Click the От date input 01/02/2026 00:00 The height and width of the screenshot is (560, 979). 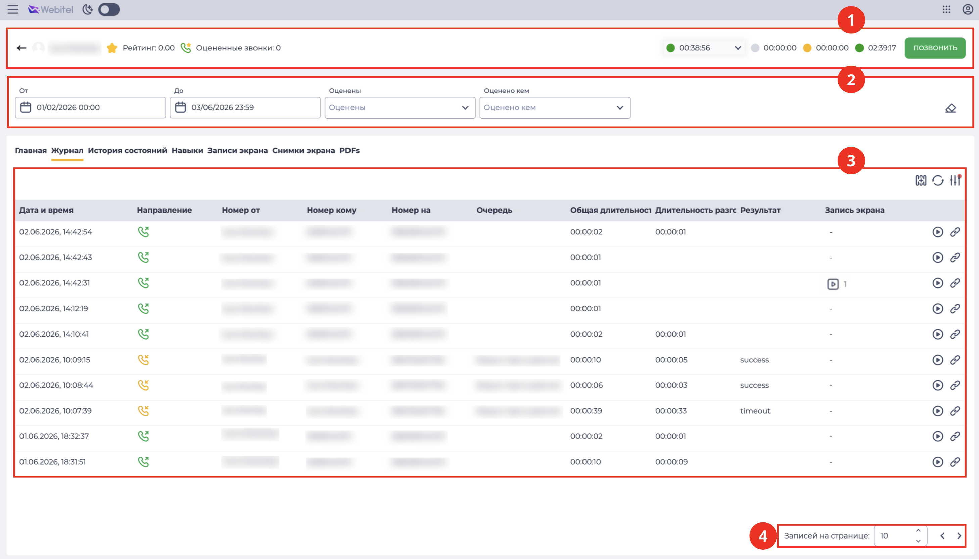point(90,107)
